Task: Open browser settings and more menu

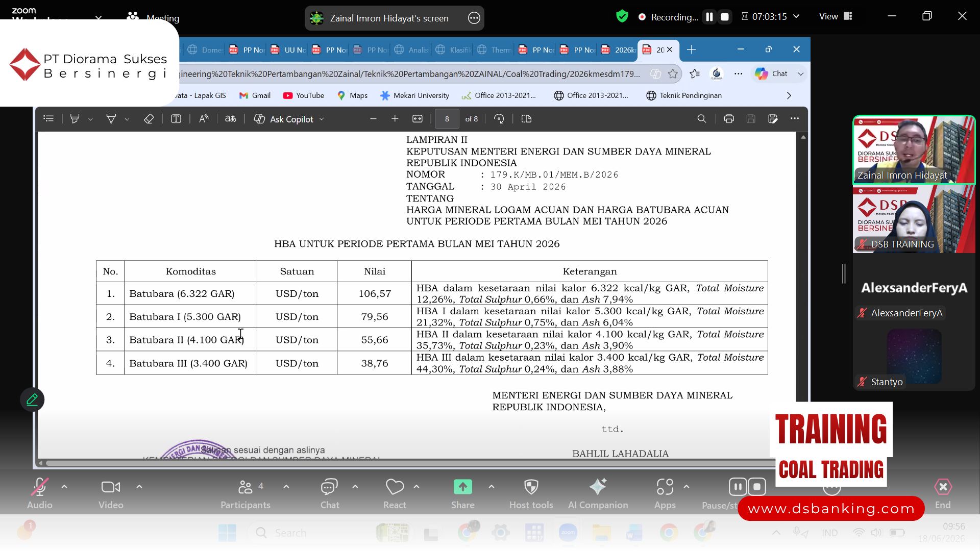Action: [738, 74]
